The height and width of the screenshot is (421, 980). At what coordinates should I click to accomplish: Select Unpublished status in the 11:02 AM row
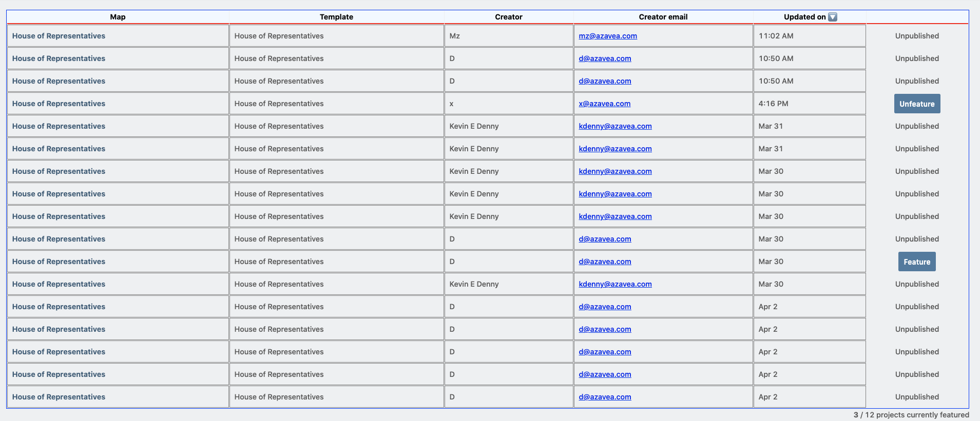917,36
